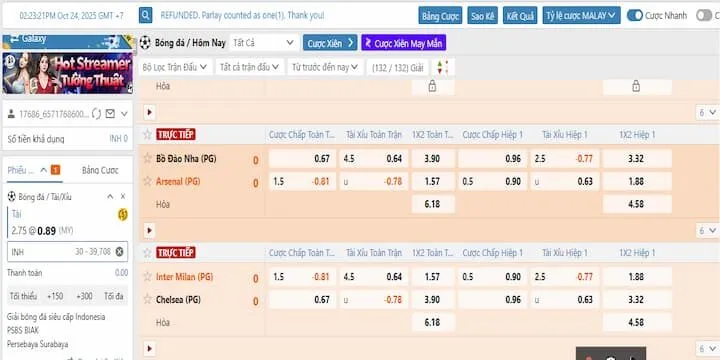Select Bồ Đào Nha handicap odds 0.67

click(x=302, y=158)
